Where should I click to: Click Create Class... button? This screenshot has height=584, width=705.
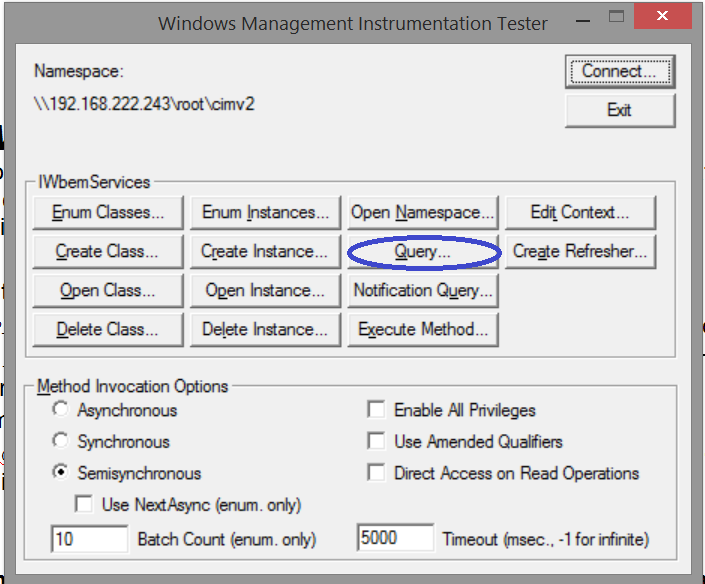[x=108, y=251]
